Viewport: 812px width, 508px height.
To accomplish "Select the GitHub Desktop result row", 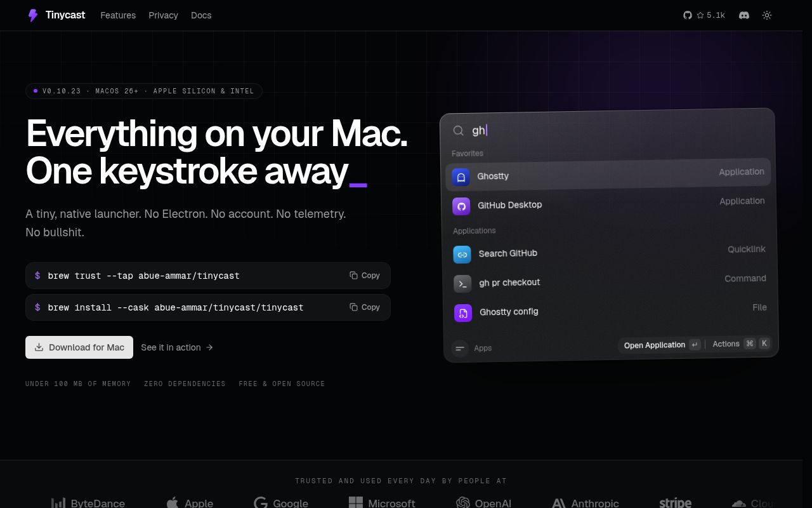I will (x=608, y=203).
